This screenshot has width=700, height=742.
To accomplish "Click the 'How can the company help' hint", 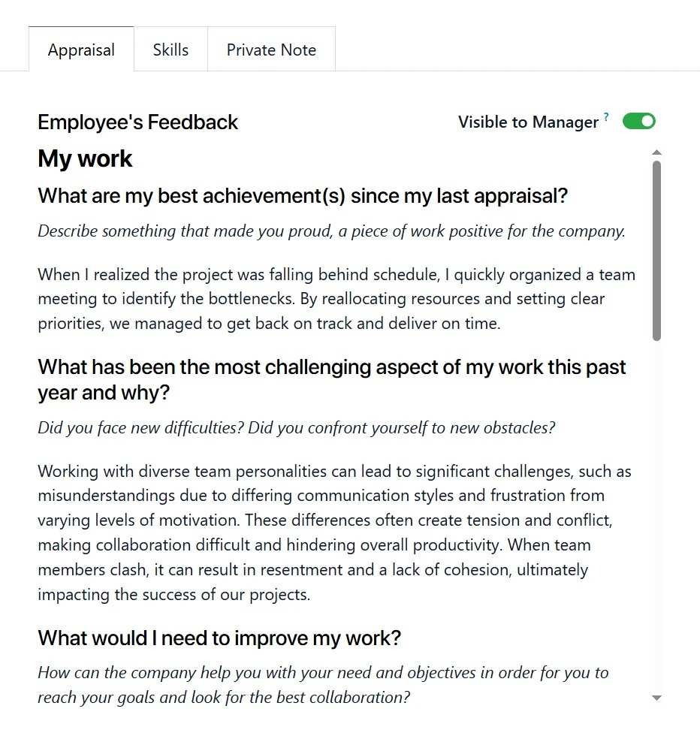I will point(323,684).
